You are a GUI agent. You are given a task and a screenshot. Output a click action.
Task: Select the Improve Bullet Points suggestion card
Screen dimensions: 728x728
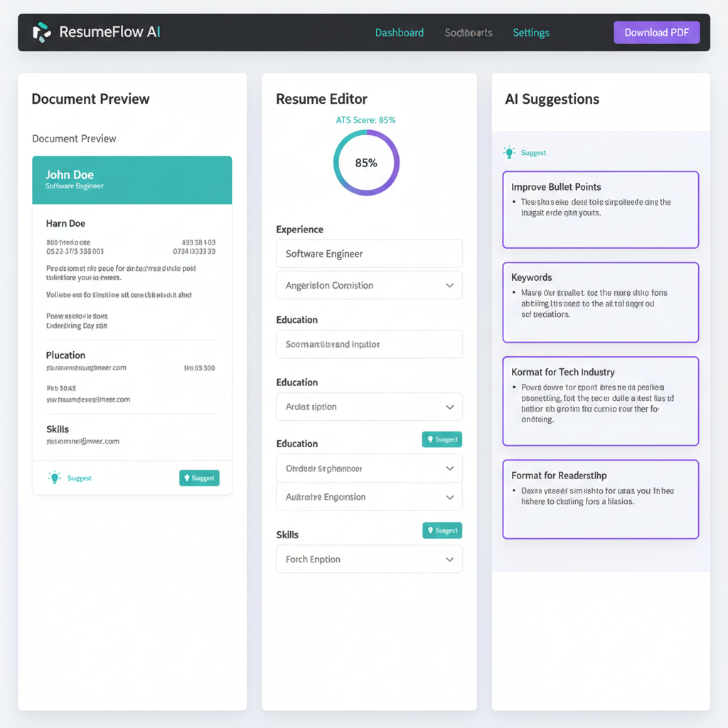pyautogui.click(x=600, y=209)
